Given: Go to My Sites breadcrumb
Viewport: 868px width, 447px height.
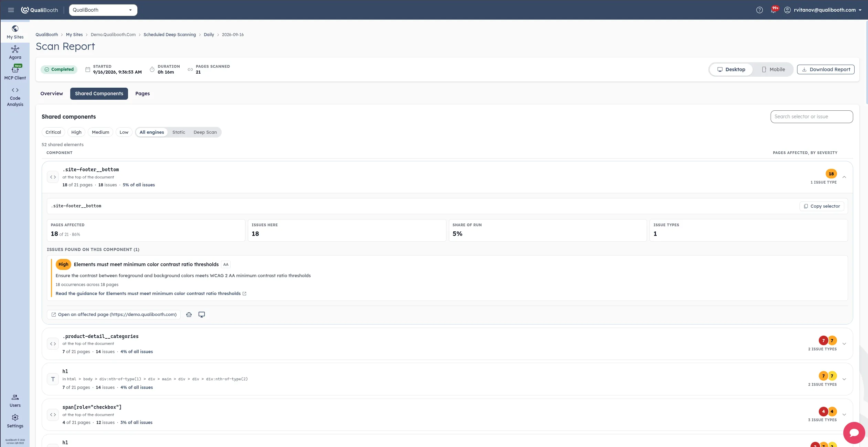Looking at the screenshot, I should 74,35.
